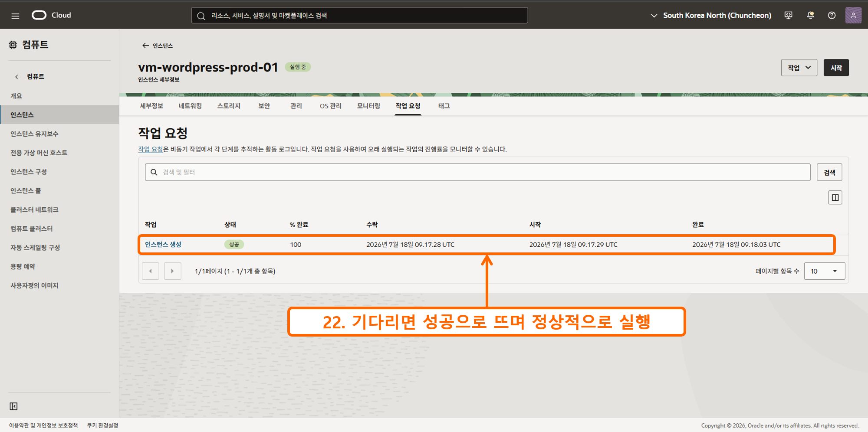Collapse the sidebar with the bottom-left icon

coord(13,406)
